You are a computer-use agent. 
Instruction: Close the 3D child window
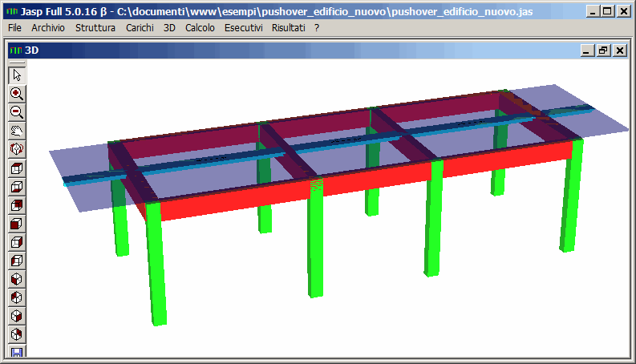(x=620, y=51)
